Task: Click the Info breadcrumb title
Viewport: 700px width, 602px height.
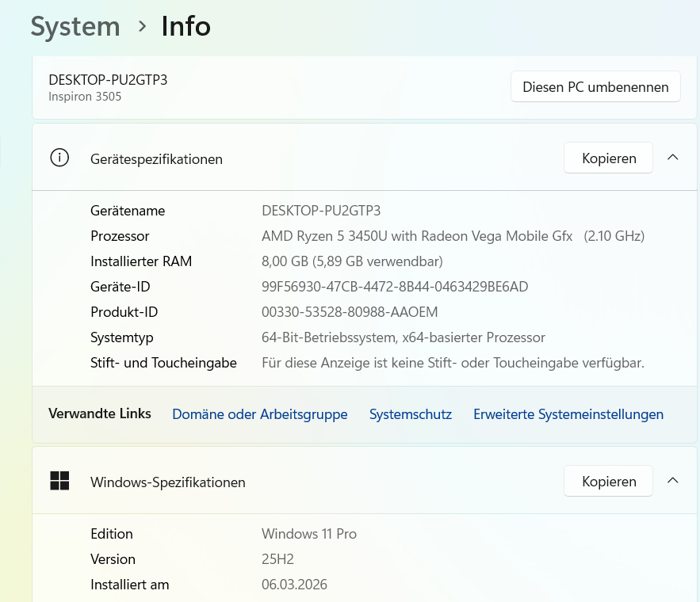Action: [186, 26]
